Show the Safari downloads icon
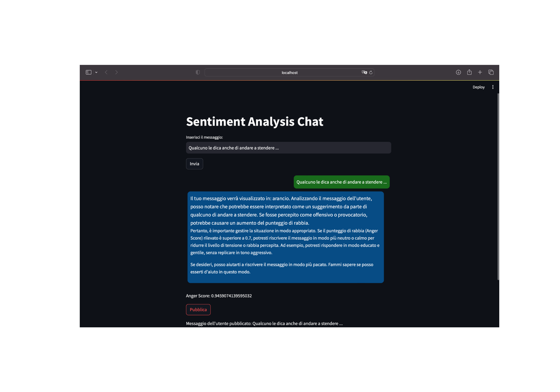Viewport: 560px width, 392px height. click(x=458, y=72)
